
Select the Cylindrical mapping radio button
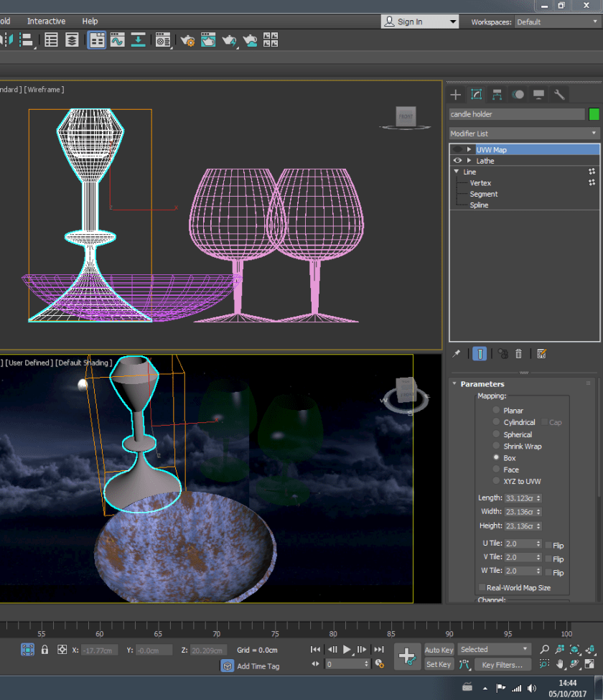(496, 422)
